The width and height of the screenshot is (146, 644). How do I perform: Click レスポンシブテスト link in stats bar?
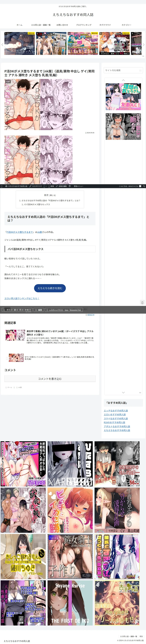click(56, 310)
